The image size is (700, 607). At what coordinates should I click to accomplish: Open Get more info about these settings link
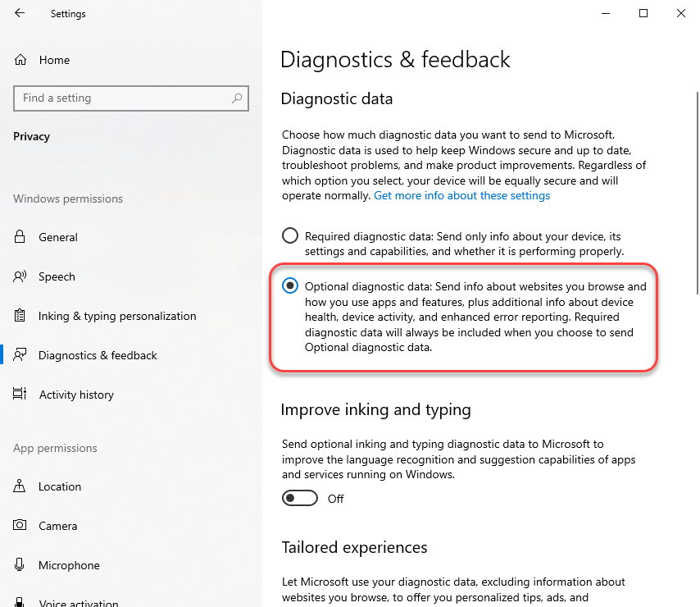461,196
